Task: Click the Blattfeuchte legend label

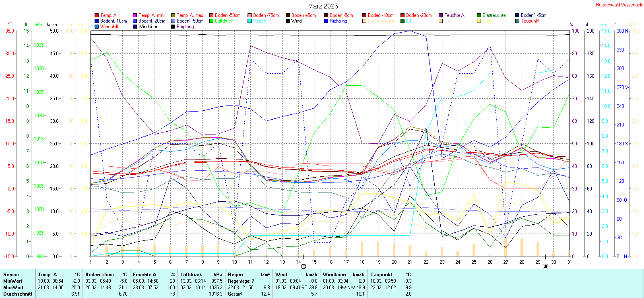Action: [494, 15]
